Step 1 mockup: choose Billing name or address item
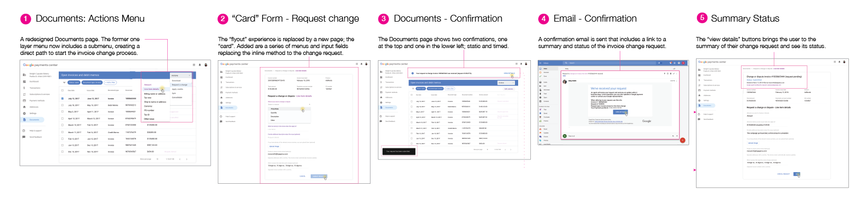This screenshot has height=207, width=868. tap(155, 93)
